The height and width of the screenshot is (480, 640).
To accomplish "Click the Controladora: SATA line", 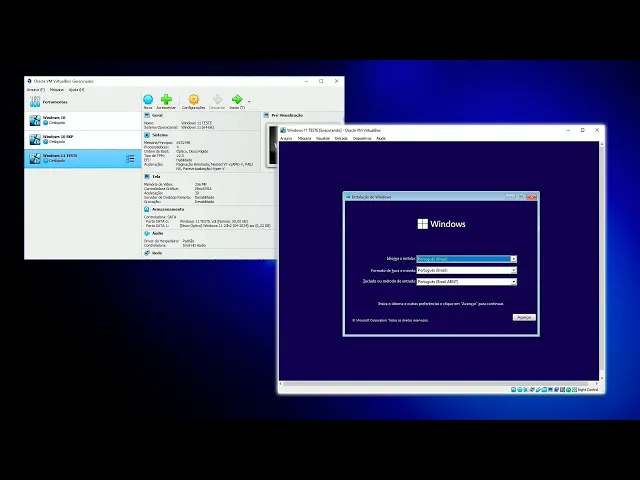I will point(160,217).
